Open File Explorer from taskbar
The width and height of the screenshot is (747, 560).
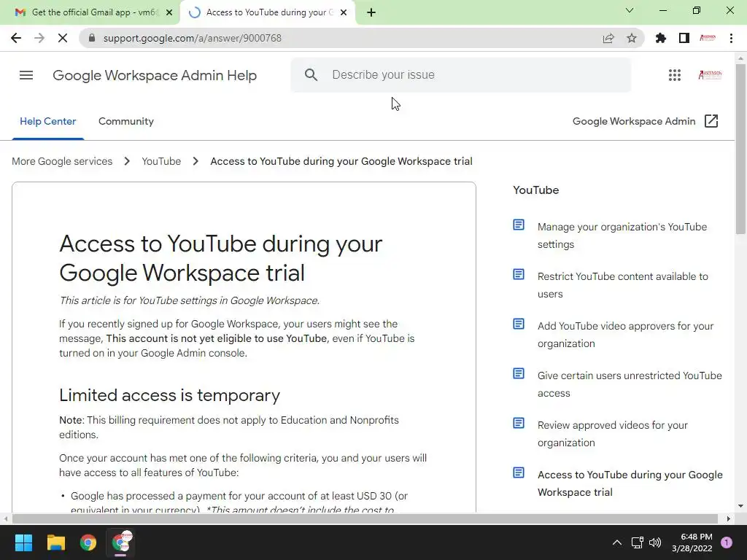click(x=55, y=542)
